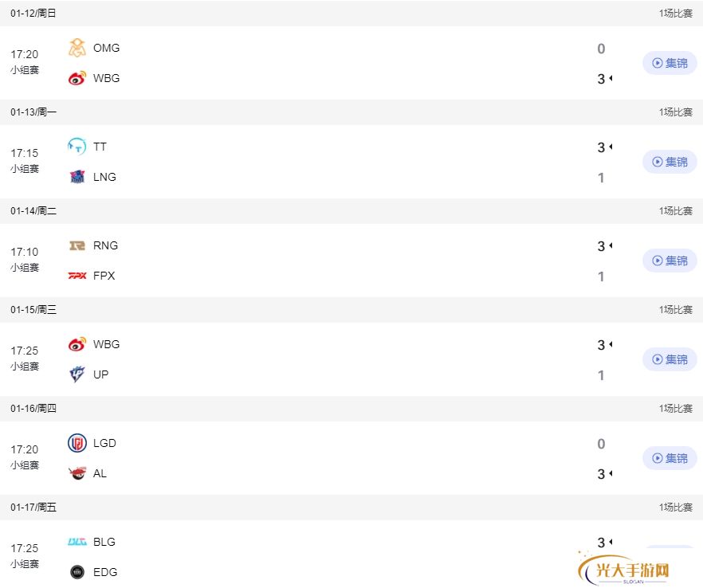
Task: Click the RNG team logo
Action: tap(77, 245)
